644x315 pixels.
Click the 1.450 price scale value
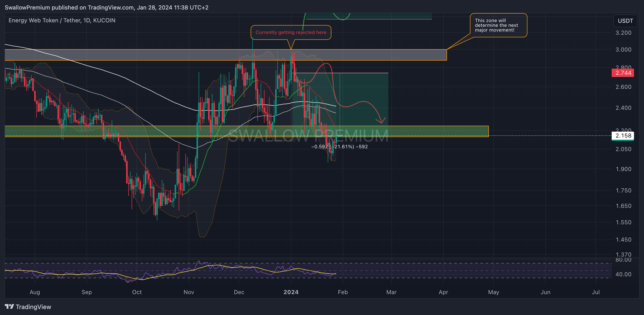pos(623,239)
